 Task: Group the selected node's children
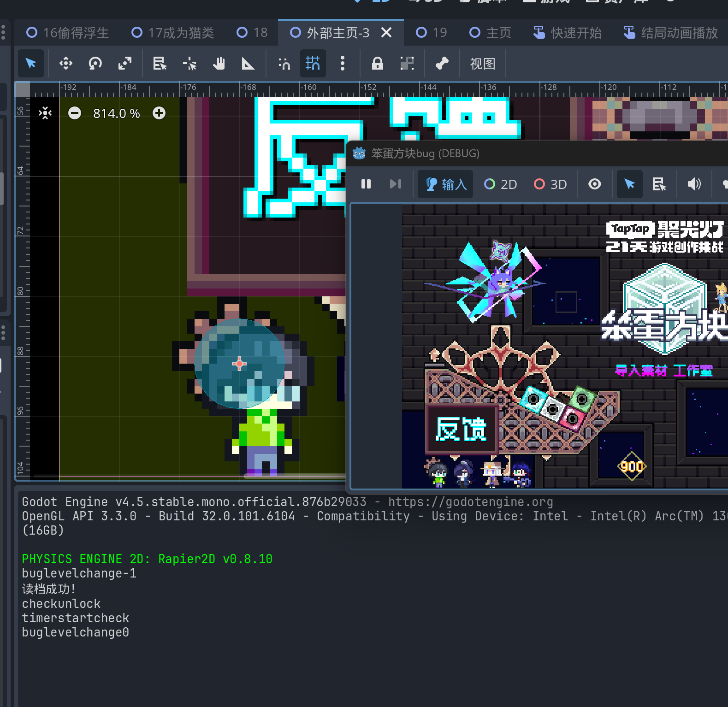[x=407, y=63]
